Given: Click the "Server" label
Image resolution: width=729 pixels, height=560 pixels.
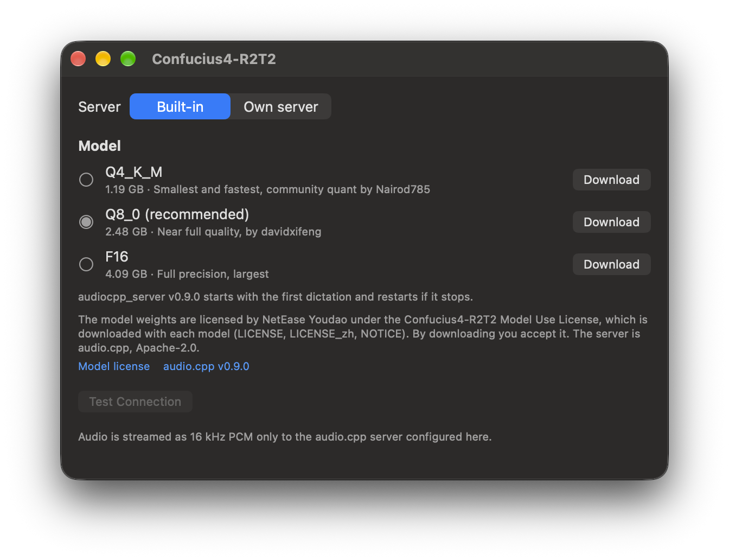Looking at the screenshot, I should (99, 107).
